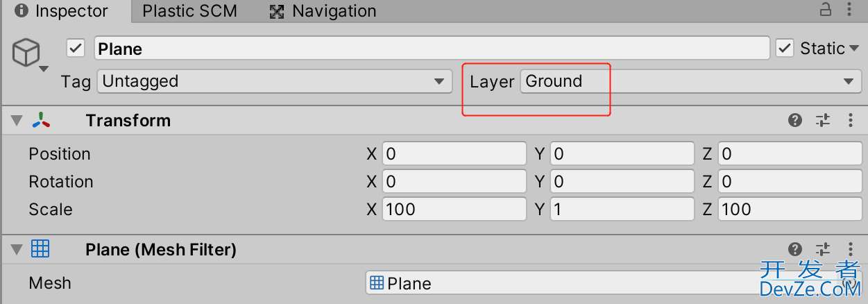Open Transform component help reference
868x304 pixels.
point(795,120)
